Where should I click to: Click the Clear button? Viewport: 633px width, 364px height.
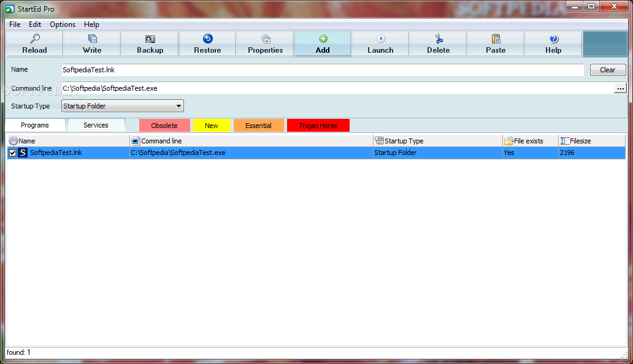[x=608, y=70]
